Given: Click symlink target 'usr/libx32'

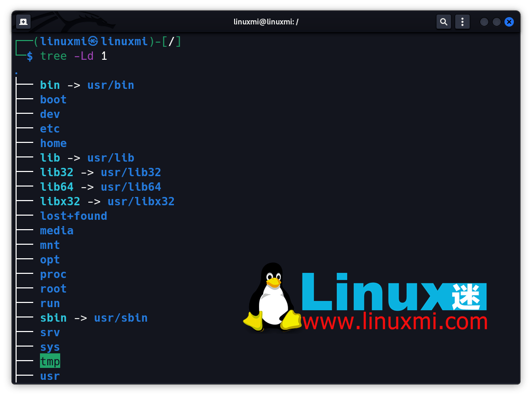Looking at the screenshot, I should tap(141, 202).
